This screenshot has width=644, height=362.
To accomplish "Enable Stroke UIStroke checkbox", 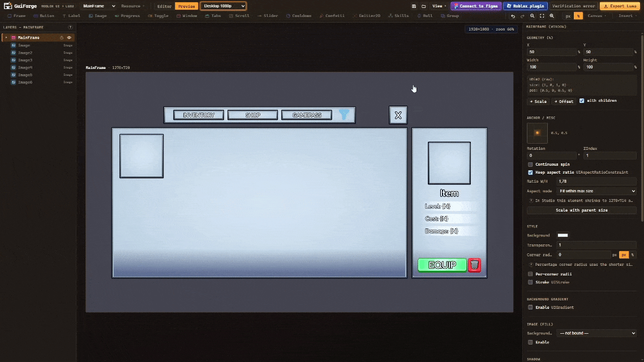I will [530, 282].
